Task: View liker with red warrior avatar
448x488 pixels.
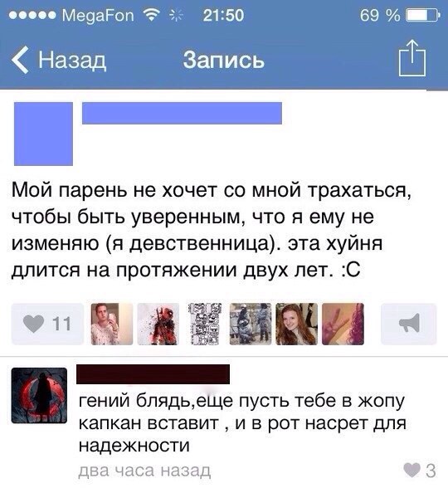Action: 158,324
